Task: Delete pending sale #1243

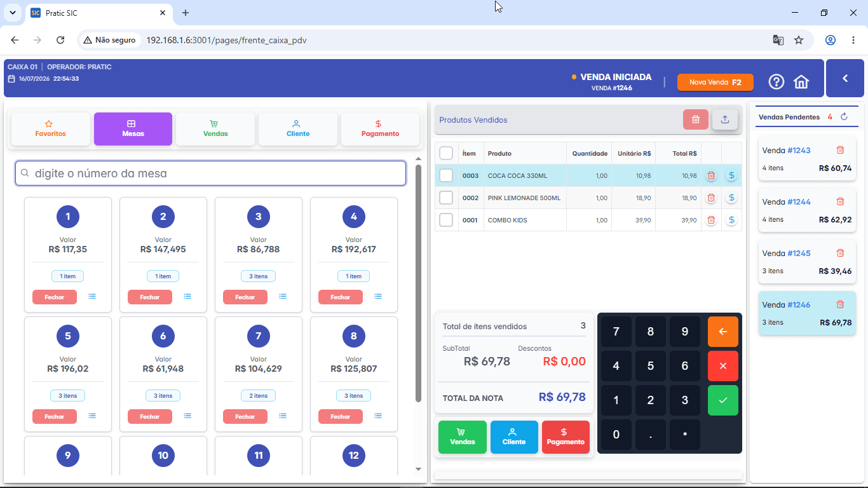Action: tap(840, 151)
